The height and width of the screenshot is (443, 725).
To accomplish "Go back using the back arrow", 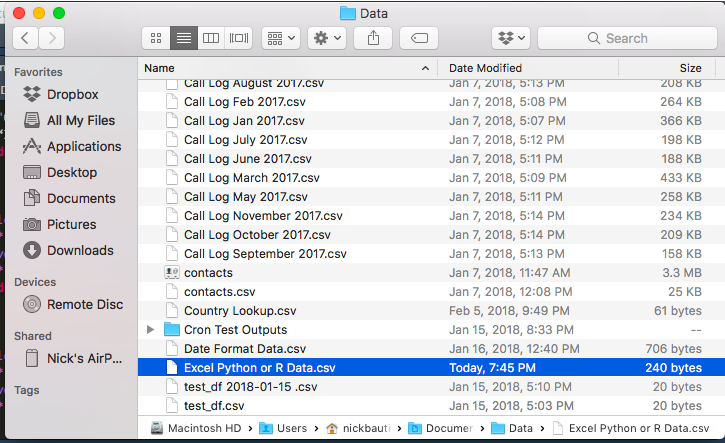I will (x=24, y=38).
